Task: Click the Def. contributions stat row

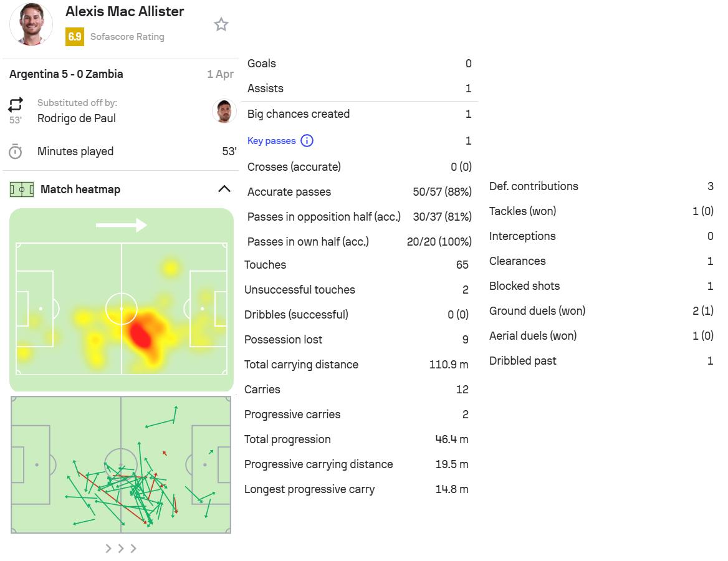Action: tap(601, 186)
